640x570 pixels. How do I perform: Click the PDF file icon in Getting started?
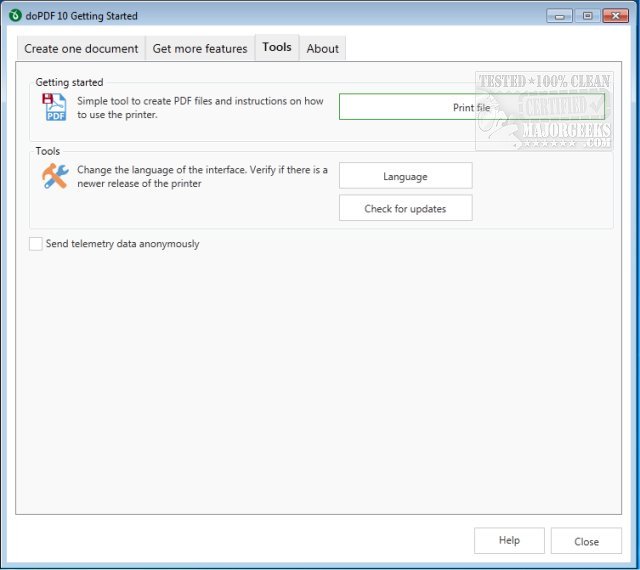coord(54,107)
